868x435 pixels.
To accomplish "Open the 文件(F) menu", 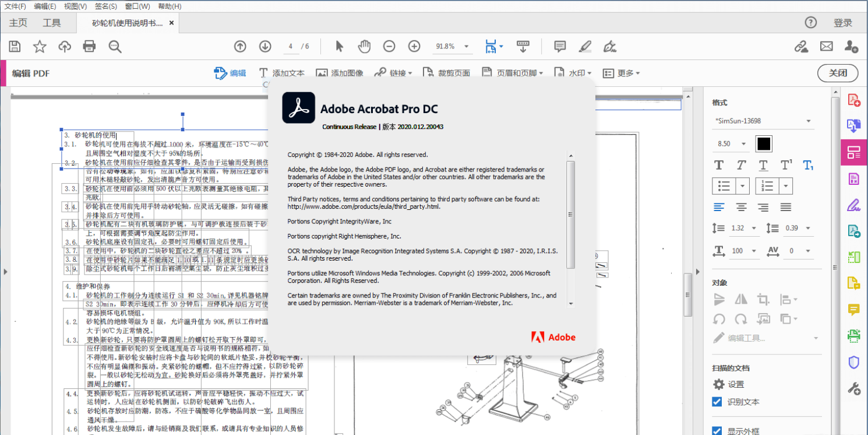I will (x=15, y=6).
